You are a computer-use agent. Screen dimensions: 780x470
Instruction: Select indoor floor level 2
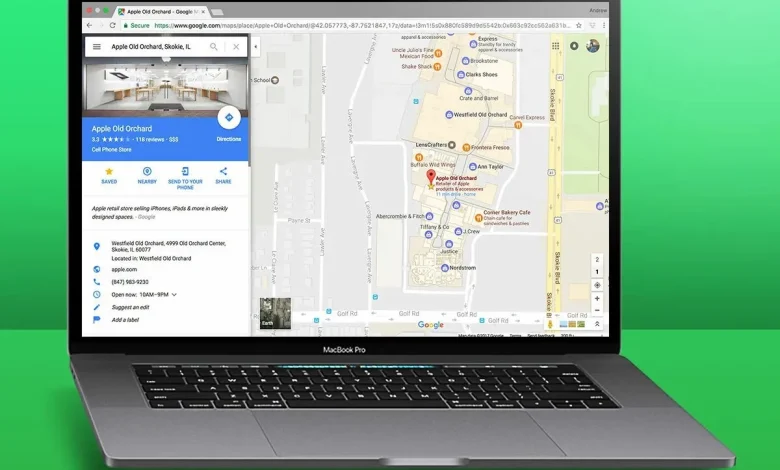point(597,260)
